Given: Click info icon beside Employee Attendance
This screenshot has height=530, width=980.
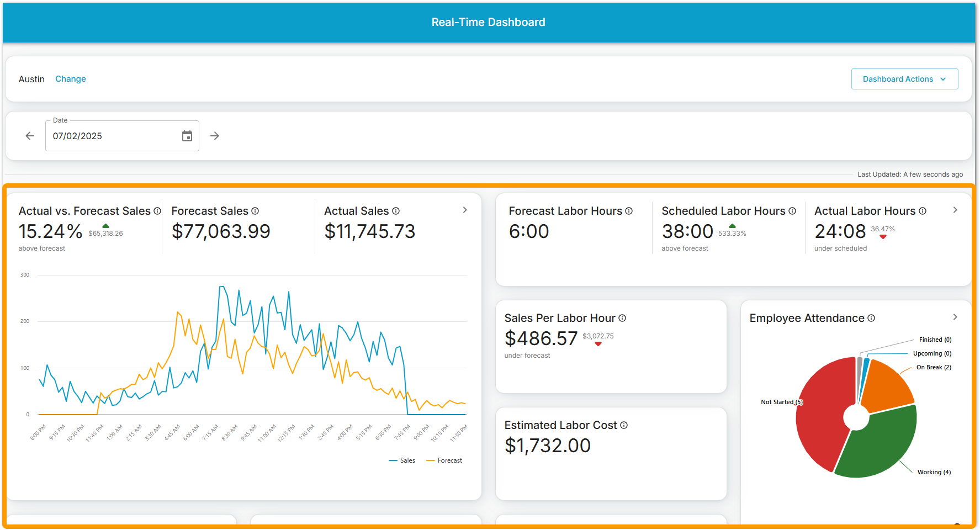Looking at the screenshot, I should (871, 318).
